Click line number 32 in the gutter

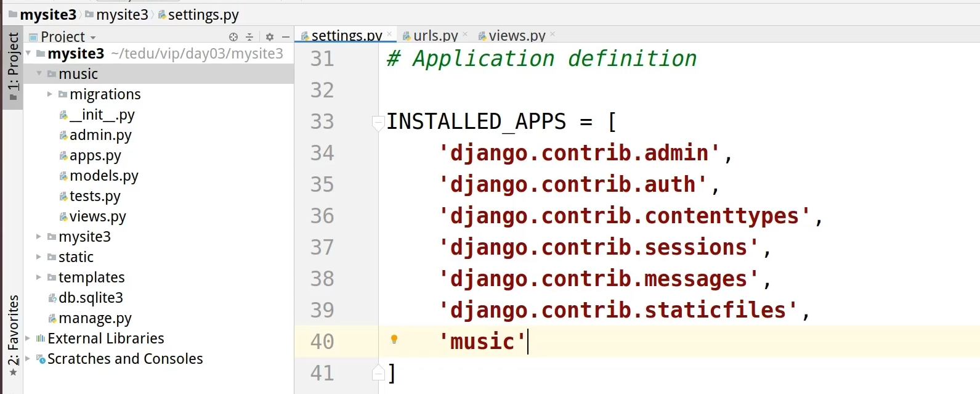[322, 90]
